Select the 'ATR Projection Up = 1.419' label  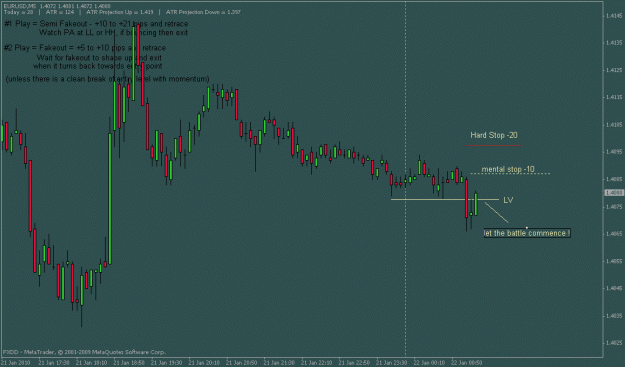120,12
